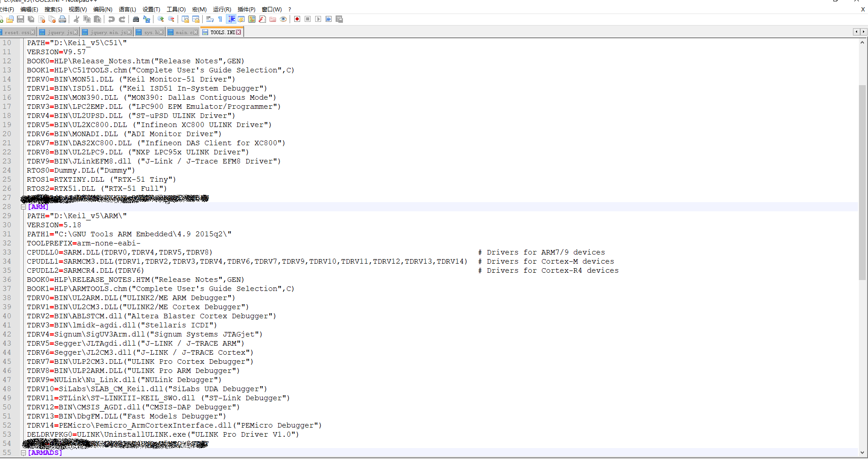Collapse the [ARMADS] section fold
The height and width of the screenshot is (459, 868).
coord(23,453)
